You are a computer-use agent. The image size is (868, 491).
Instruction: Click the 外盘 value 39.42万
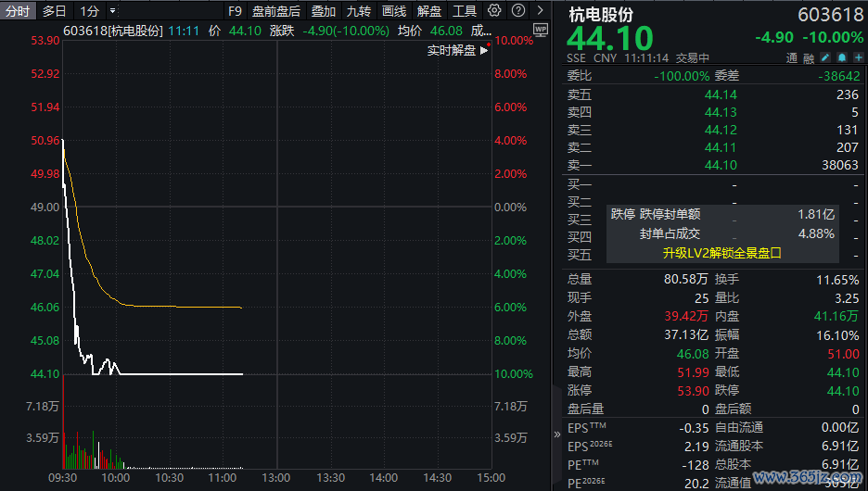coord(686,316)
